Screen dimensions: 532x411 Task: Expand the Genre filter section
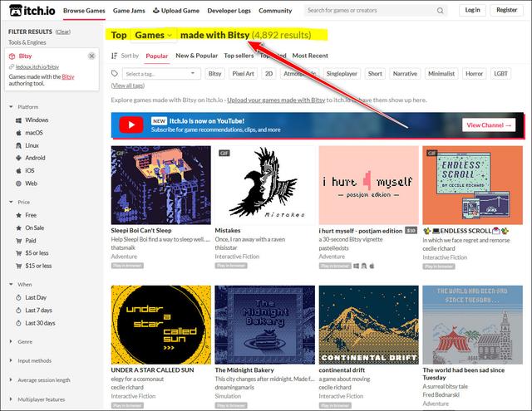(x=11, y=341)
